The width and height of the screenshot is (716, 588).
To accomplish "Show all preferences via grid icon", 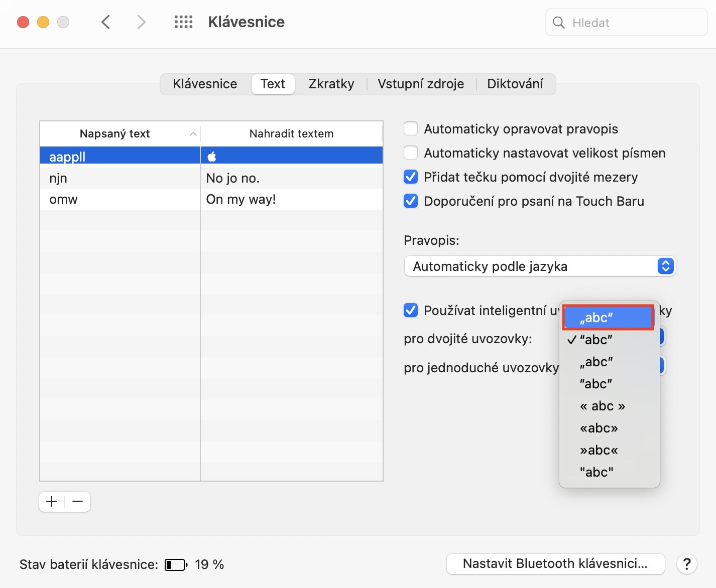I will 183,22.
